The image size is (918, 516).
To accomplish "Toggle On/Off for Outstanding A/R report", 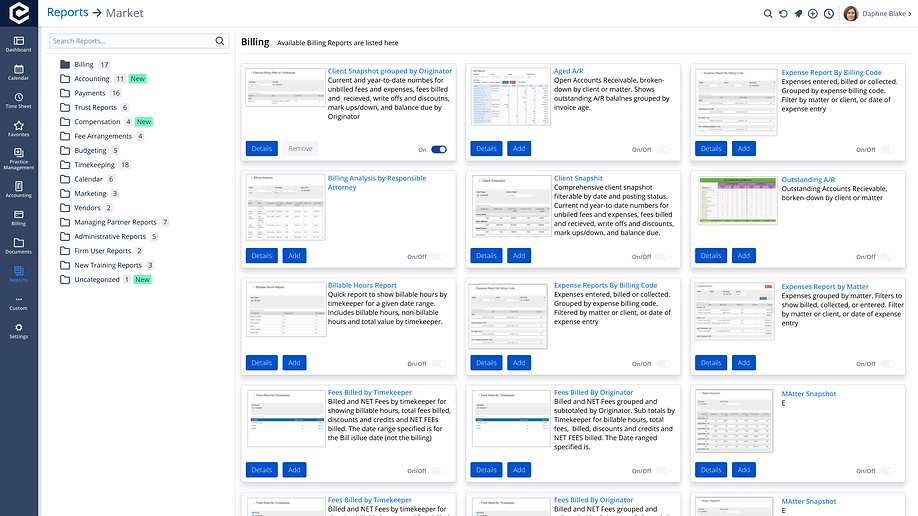I will point(888,257).
